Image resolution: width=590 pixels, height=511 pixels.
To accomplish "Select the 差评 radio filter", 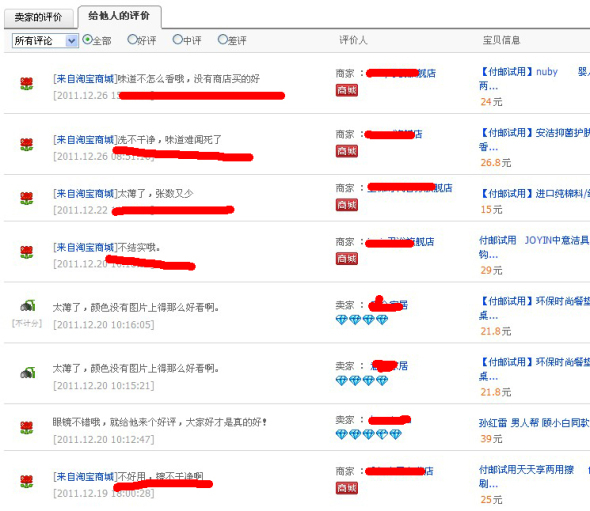I will [222, 39].
